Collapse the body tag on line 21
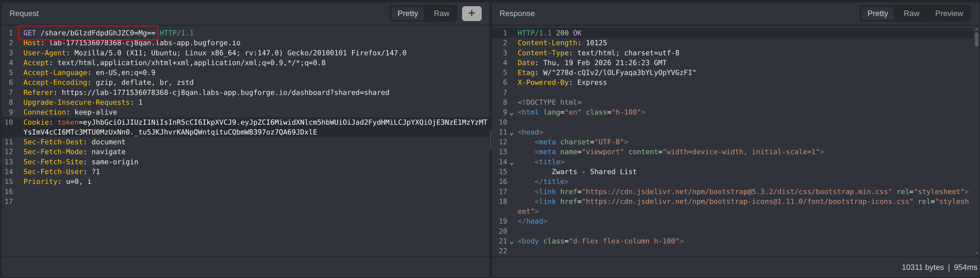The height and width of the screenshot is (278, 980). 512,242
